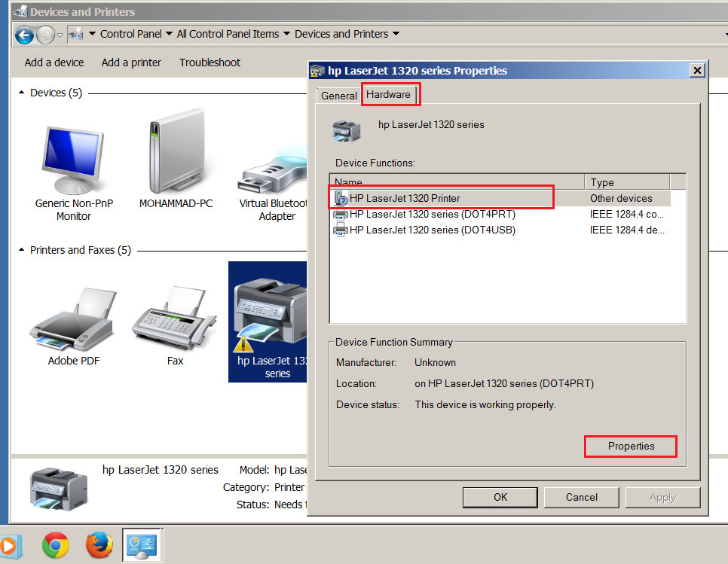Expand dropdown arrow after Devices and Printers
Image resolution: width=728 pixels, height=564 pixels.
point(396,34)
